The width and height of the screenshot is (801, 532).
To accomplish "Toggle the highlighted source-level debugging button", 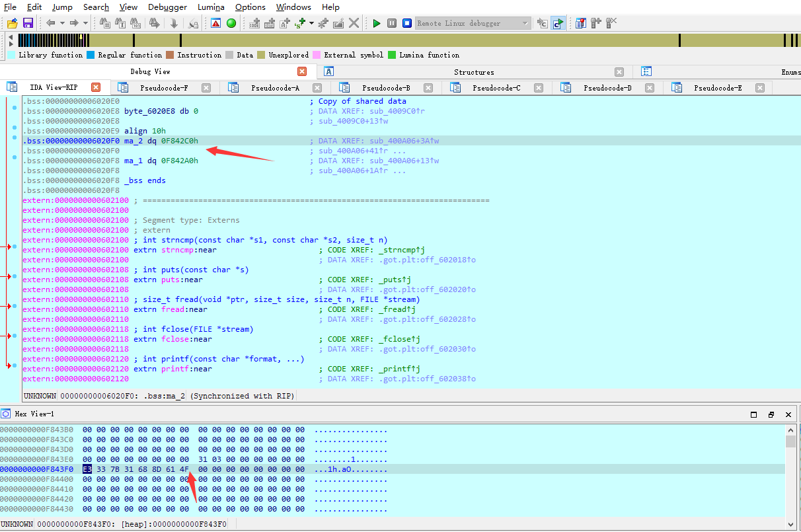I will point(558,23).
